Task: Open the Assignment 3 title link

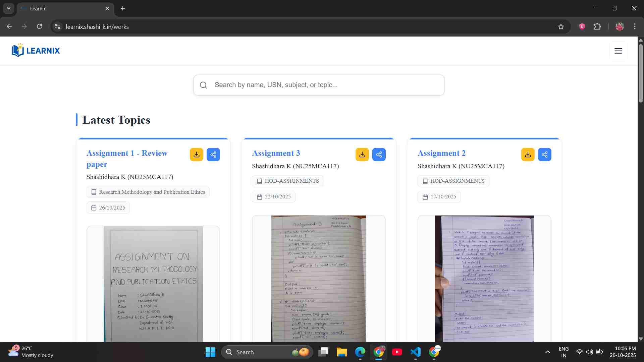Action: click(x=276, y=153)
